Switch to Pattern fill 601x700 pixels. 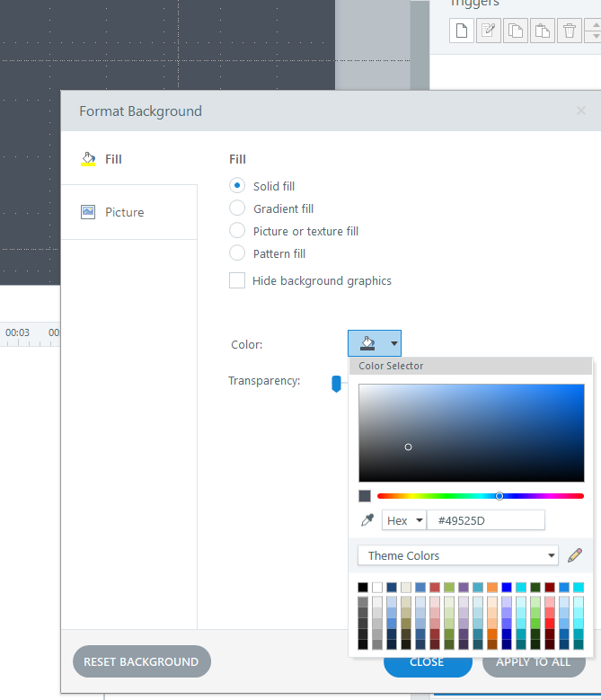coord(237,253)
